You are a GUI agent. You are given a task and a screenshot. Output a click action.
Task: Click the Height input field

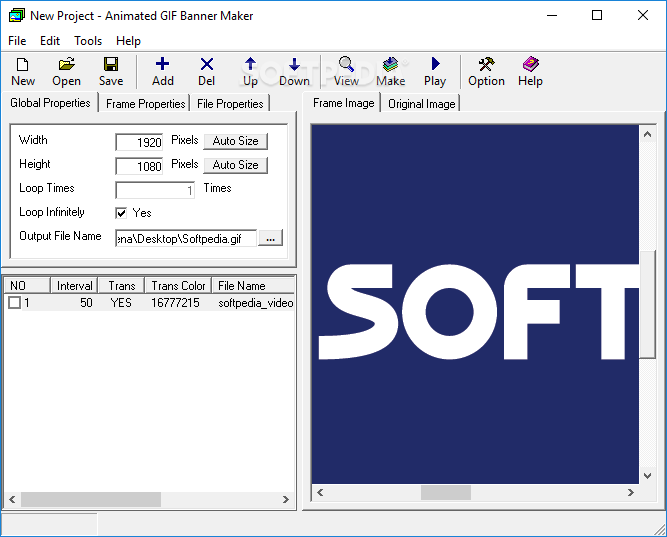[x=139, y=166]
